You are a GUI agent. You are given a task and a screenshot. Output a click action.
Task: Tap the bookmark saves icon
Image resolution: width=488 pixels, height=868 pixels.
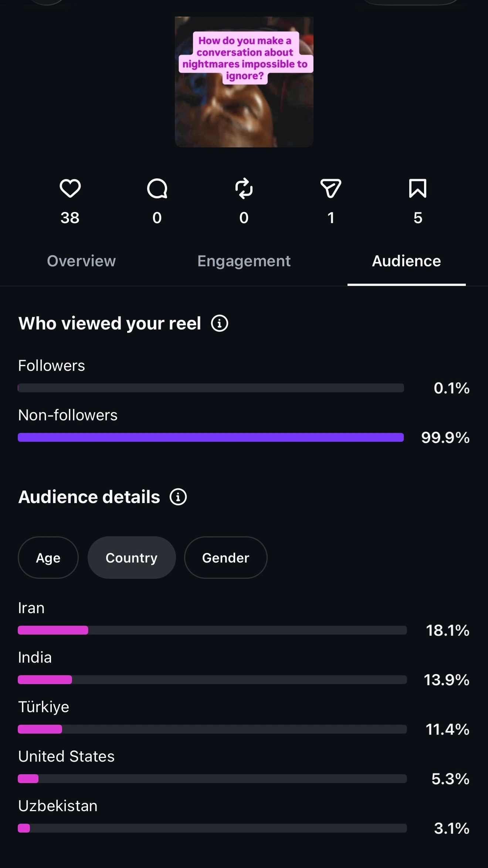pos(418,188)
